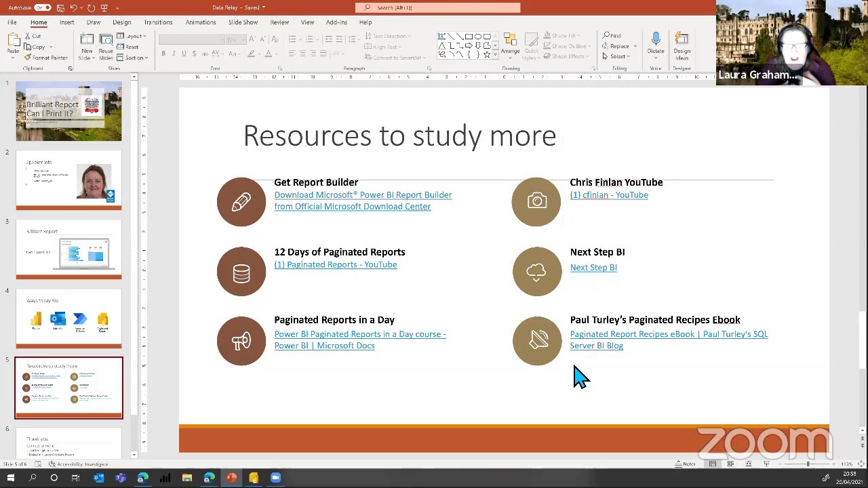Expand the shapes gallery More button
This screenshot has width=868, height=488.
coord(495,55)
